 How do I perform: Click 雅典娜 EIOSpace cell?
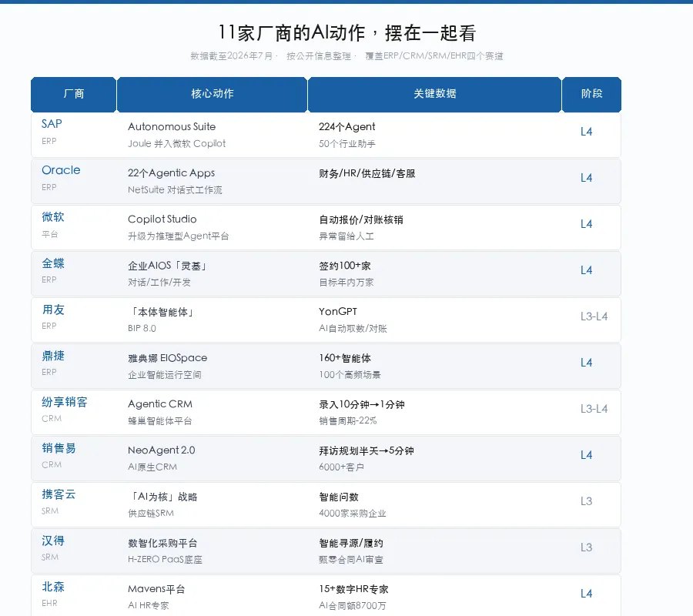168,358
